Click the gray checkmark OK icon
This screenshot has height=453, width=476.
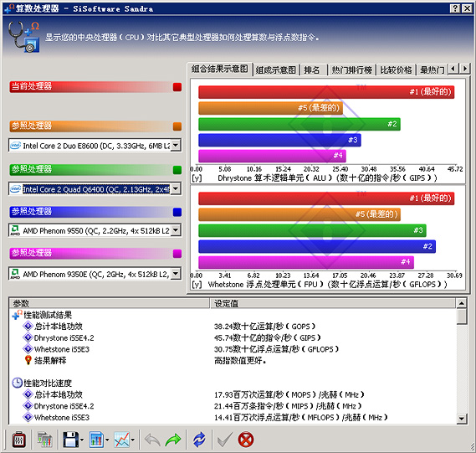pos(225,440)
